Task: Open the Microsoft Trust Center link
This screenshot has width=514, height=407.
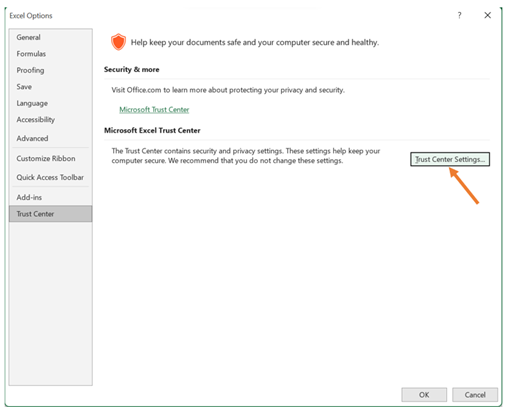Action: tap(154, 110)
